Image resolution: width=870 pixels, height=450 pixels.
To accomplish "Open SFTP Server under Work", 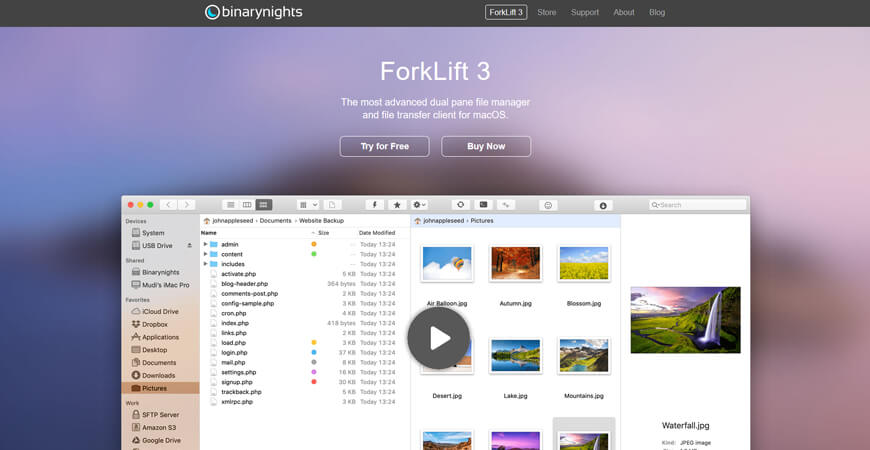I will coord(160,414).
